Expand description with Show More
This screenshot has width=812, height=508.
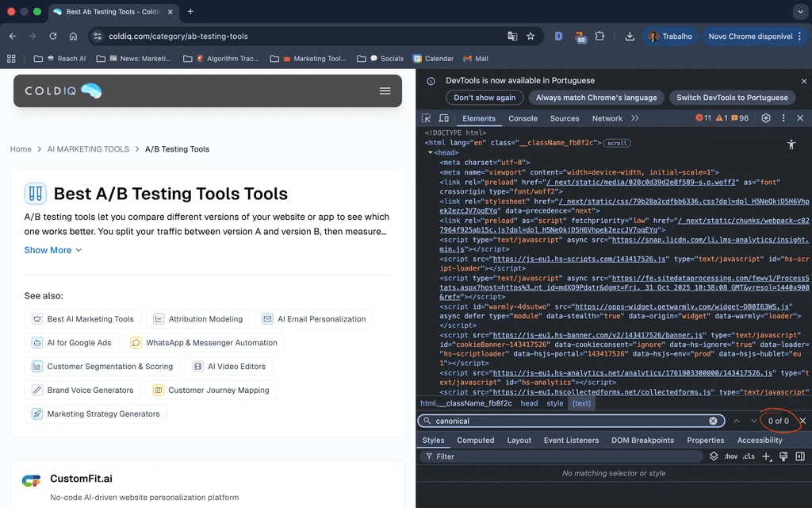53,250
